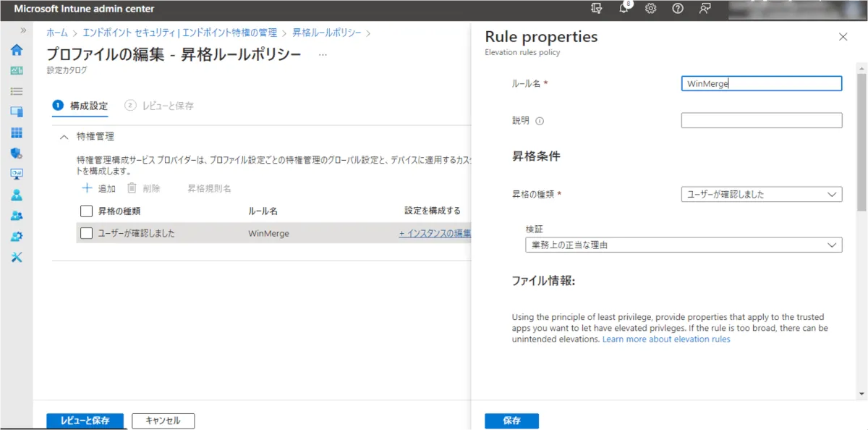Click the ルール名 input field

pos(762,83)
